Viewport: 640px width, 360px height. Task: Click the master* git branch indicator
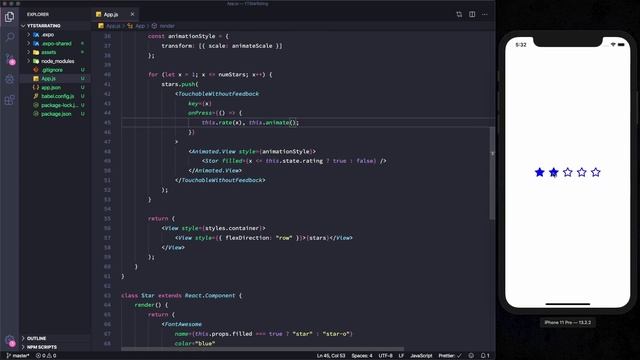[x=17, y=356]
